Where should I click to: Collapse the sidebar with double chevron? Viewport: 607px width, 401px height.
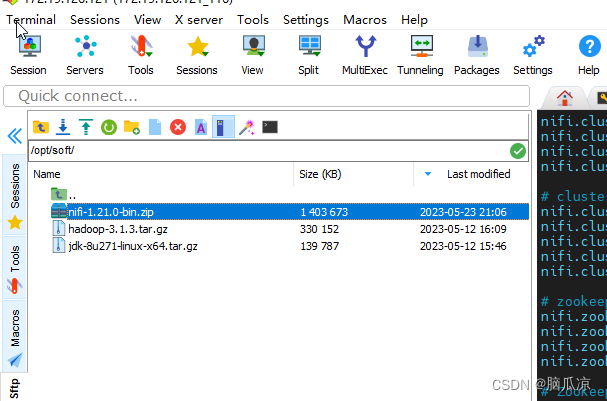15,136
